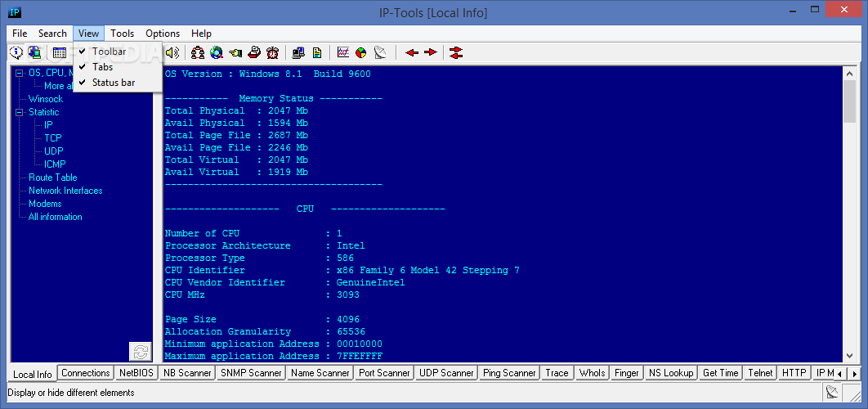This screenshot has height=409, width=868.
Task: Switch to the NB Scanner tab
Action: pos(187,373)
